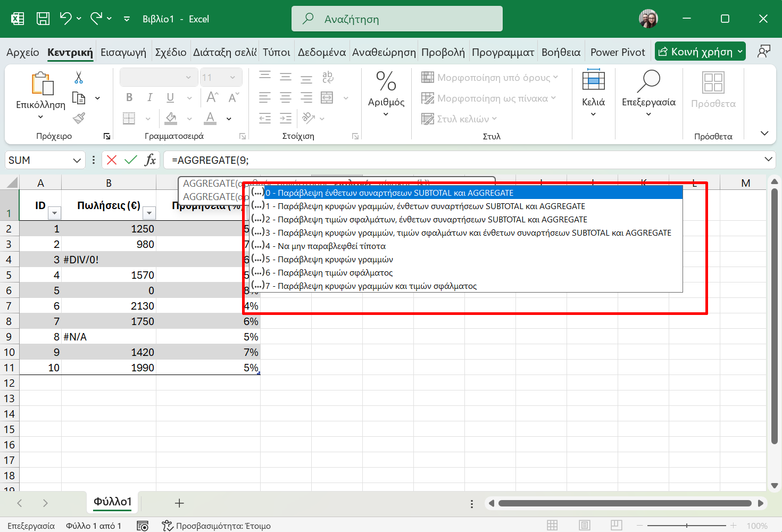The height and width of the screenshot is (532, 782).
Task: Toggle Underline formatting button
Action: pyautogui.click(x=170, y=97)
